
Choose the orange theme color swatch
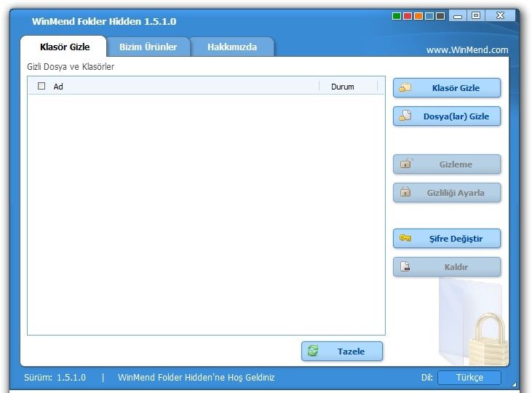pyautogui.click(x=418, y=16)
